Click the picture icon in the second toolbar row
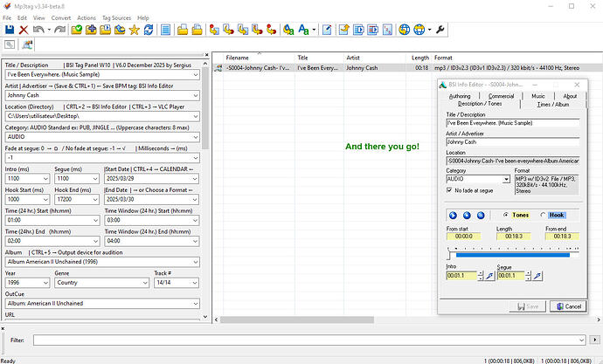 [27, 45]
